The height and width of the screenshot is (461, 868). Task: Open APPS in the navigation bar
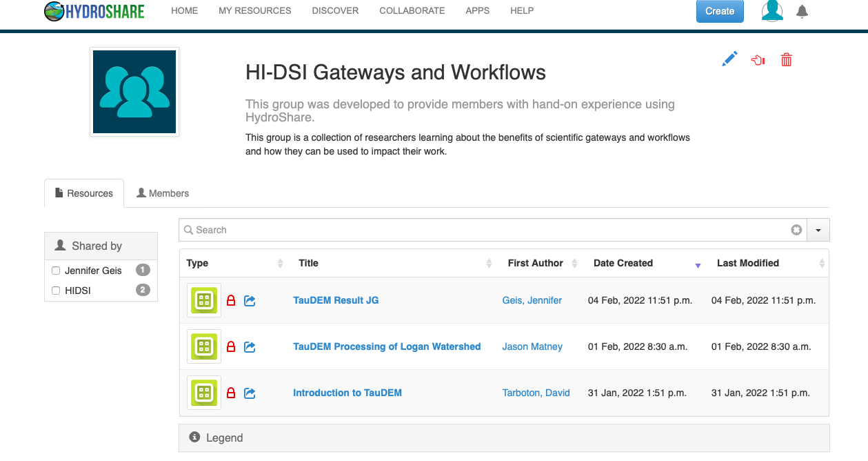478,10
